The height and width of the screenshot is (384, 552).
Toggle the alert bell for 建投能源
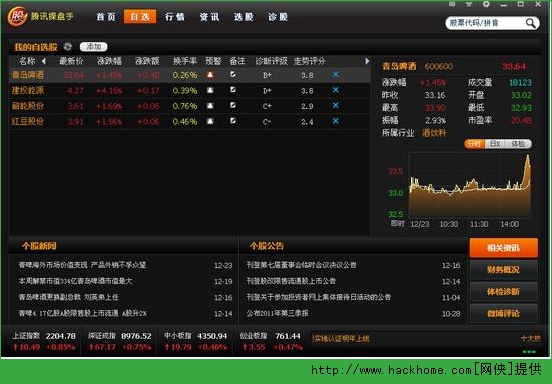210,90
